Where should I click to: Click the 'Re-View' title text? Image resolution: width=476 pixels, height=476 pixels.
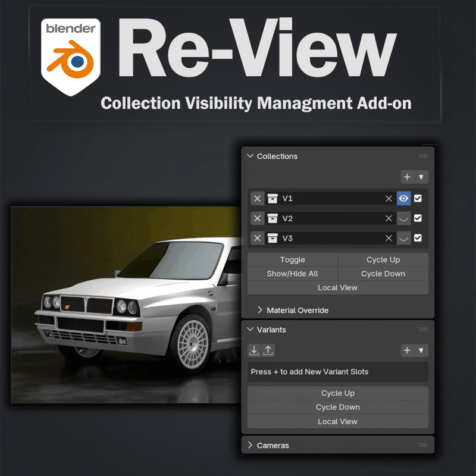[x=258, y=47]
